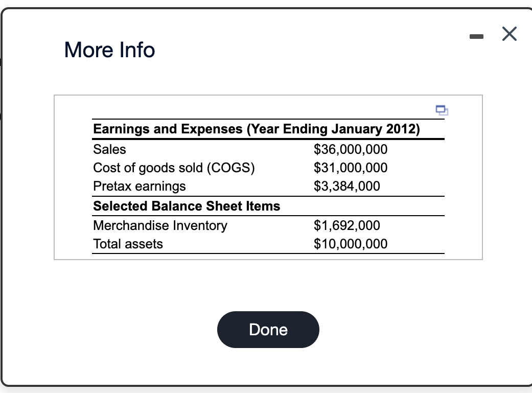532x393 pixels.
Task: Click inside the More Info dialog background
Action: pyautogui.click(x=268, y=286)
